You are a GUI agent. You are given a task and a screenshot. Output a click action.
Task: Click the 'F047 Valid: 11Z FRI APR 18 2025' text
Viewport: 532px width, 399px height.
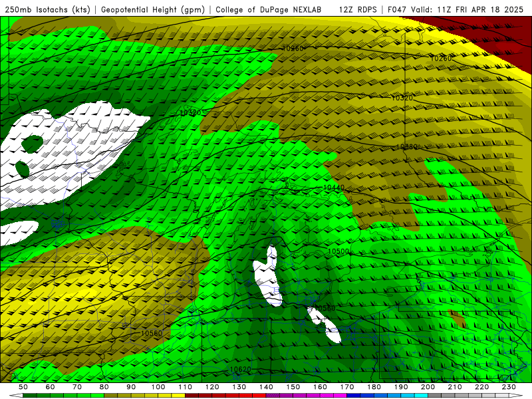tap(456, 10)
